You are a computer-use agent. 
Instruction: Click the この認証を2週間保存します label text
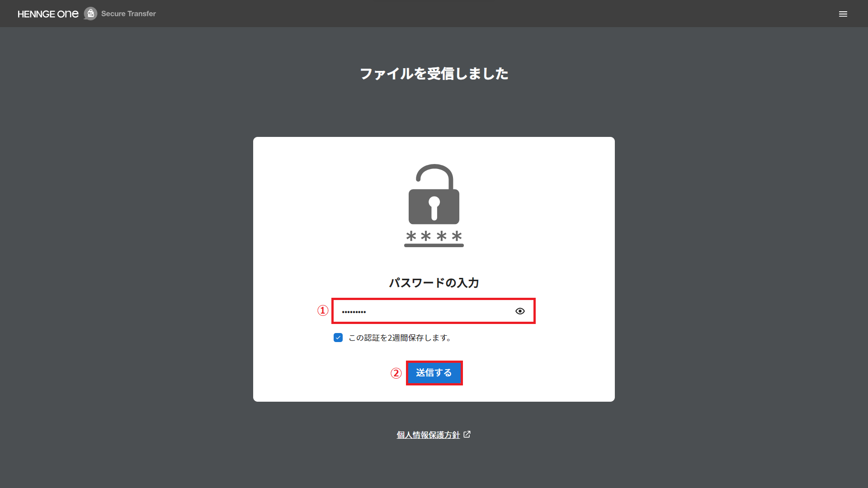(400, 338)
